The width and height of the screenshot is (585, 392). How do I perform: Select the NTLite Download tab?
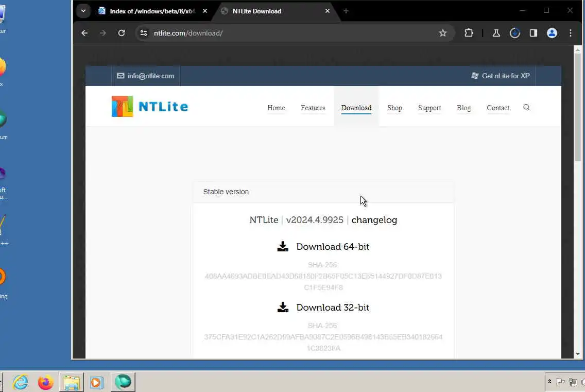point(276,11)
